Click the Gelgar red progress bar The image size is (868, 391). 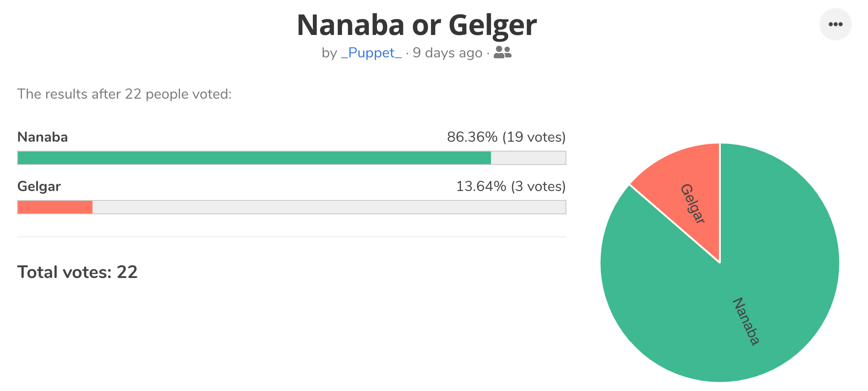pyautogui.click(x=55, y=207)
